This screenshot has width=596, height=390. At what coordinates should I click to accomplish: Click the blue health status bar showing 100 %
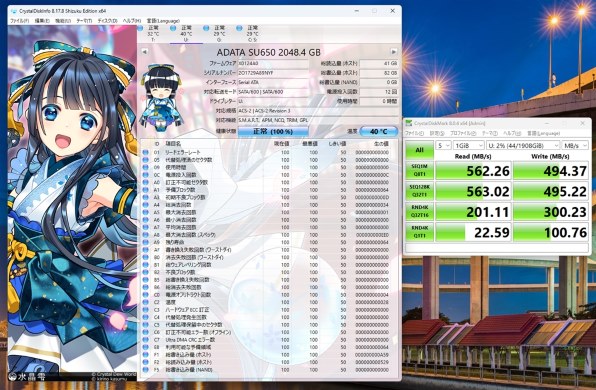coord(273,132)
